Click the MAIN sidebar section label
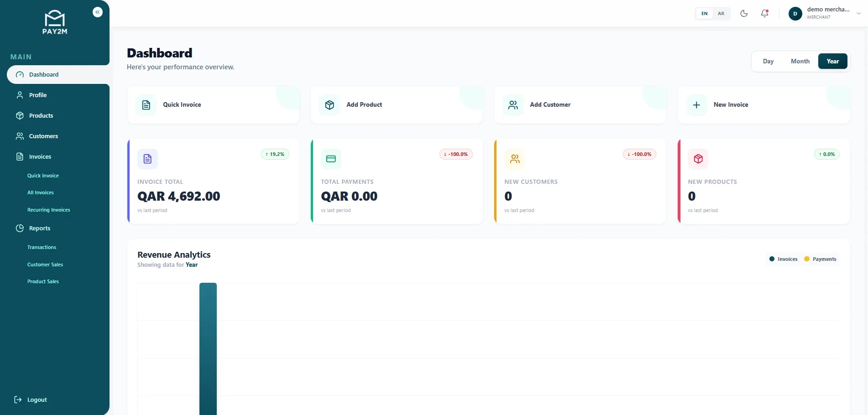868x415 pixels. tap(21, 57)
